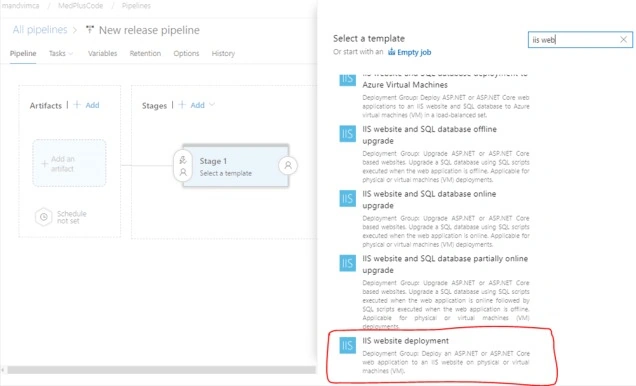Select the Stage 1 card
The width and height of the screenshot is (636, 386).
click(x=236, y=166)
